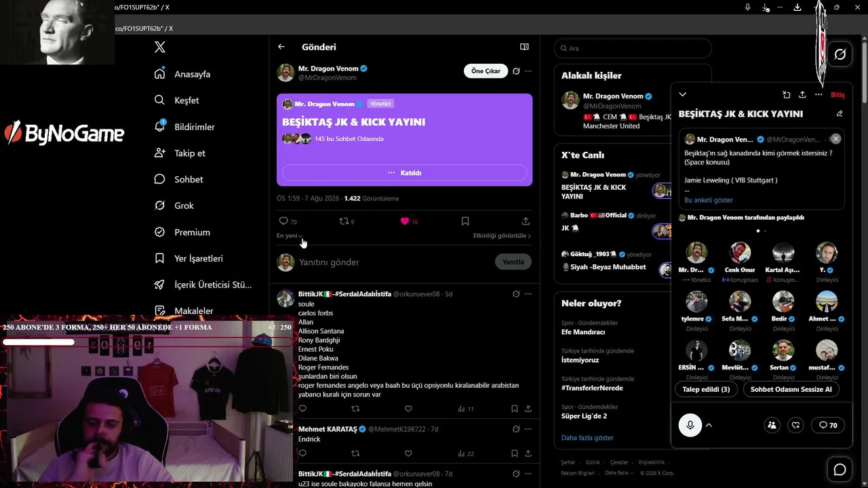Open Space comments with 70 count

tap(828, 425)
